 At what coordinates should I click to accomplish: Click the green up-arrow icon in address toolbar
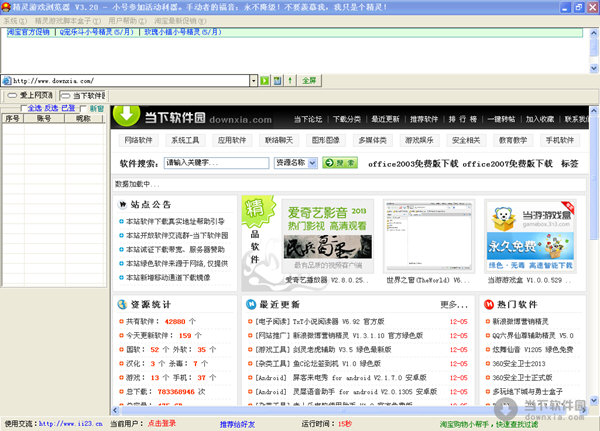tap(290, 80)
